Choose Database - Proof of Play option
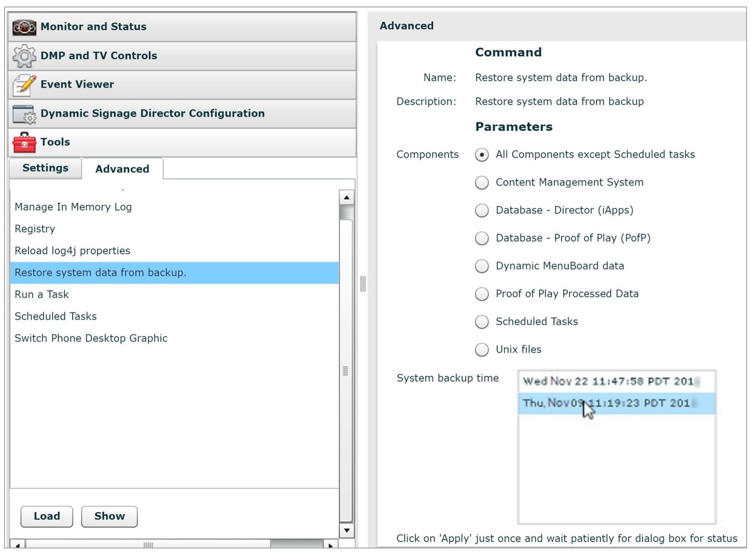 [481, 238]
